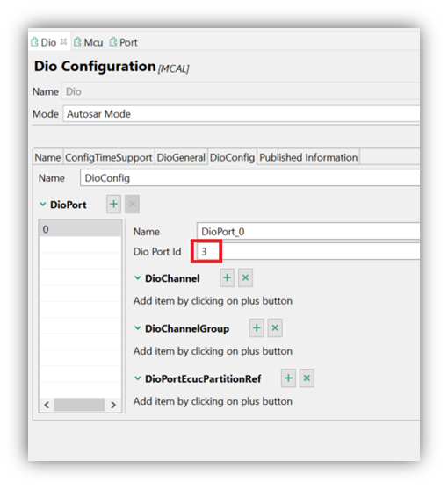Click the Dio Port Id input field
Screen dimensions: 448x489
[309, 251]
